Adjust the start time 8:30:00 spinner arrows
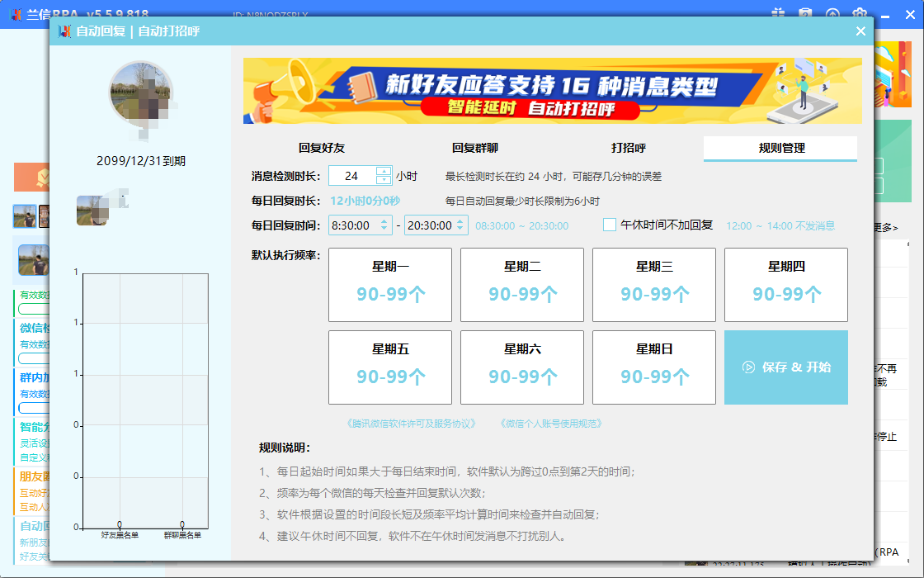The image size is (924, 578). 384,225
